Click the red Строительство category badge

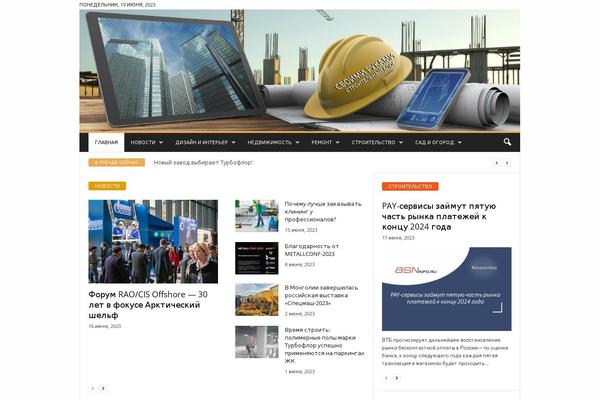410,186
